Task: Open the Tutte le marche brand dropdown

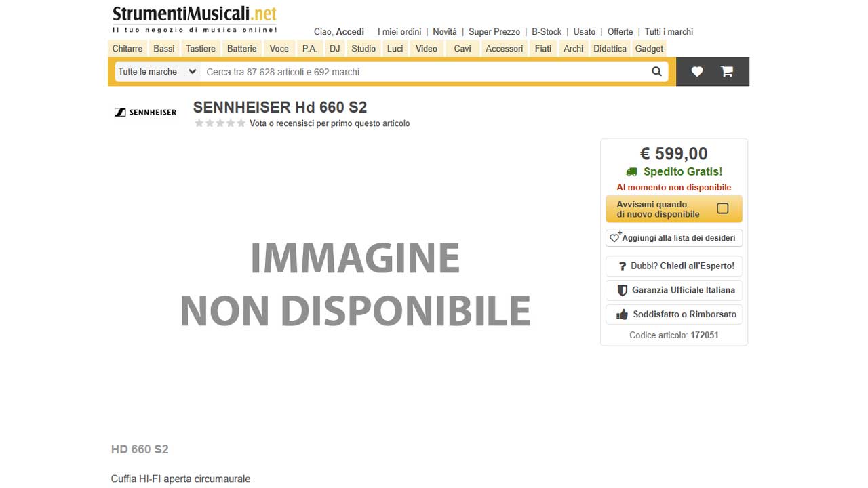Action: [x=157, y=71]
